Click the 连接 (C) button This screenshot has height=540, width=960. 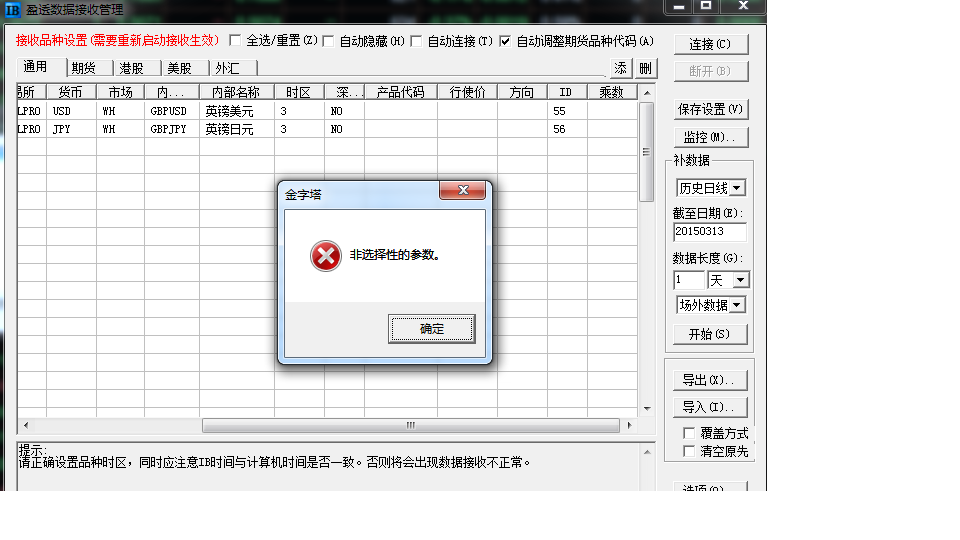point(710,44)
